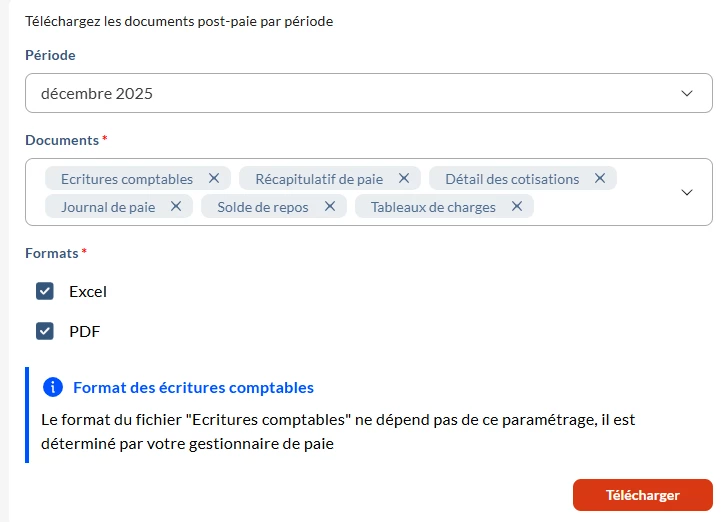The width and height of the screenshot is (725, 522).
Task: Click the PDF format label
Action: pyautogui.click(x=85, y=331)
